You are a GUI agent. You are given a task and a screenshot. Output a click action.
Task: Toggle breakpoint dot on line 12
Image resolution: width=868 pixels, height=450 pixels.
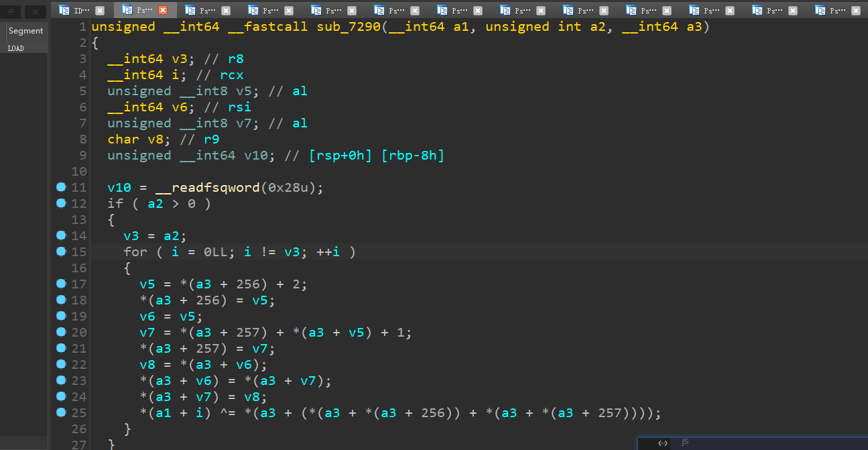[x=61, y=203]
